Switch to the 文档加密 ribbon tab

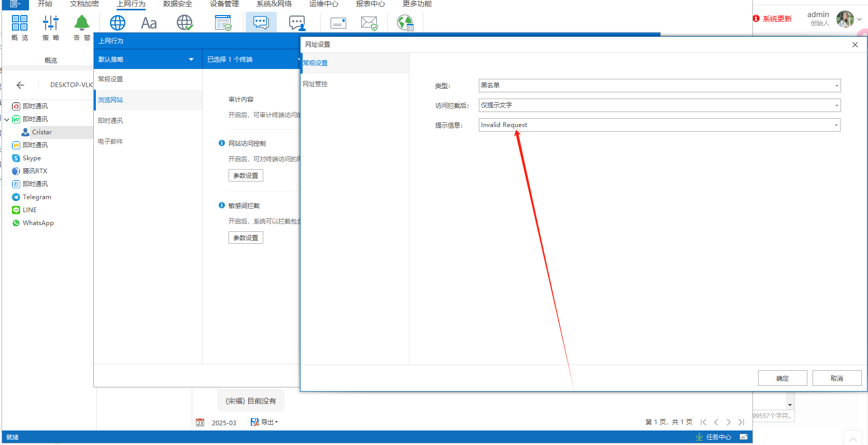pos(84,4)
